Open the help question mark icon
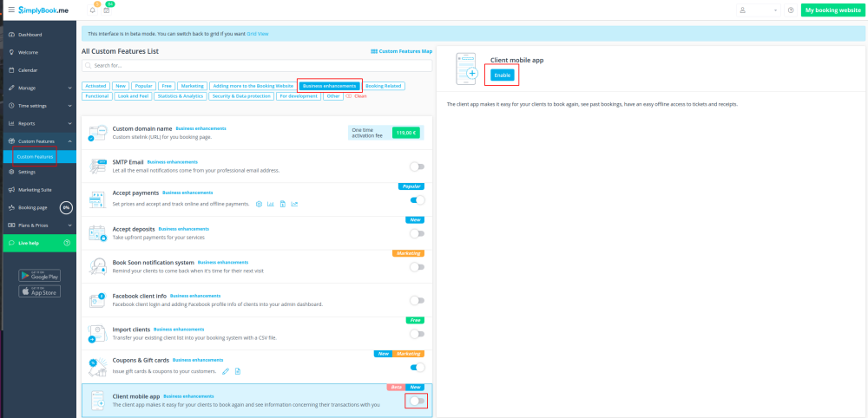 tap(791, 10)
